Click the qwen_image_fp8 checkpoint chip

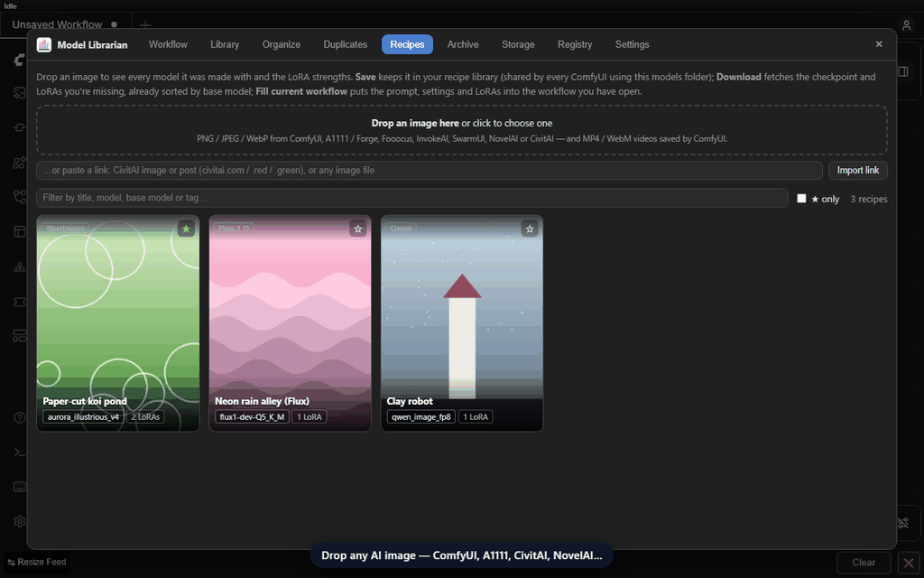[x=420, y=417]
